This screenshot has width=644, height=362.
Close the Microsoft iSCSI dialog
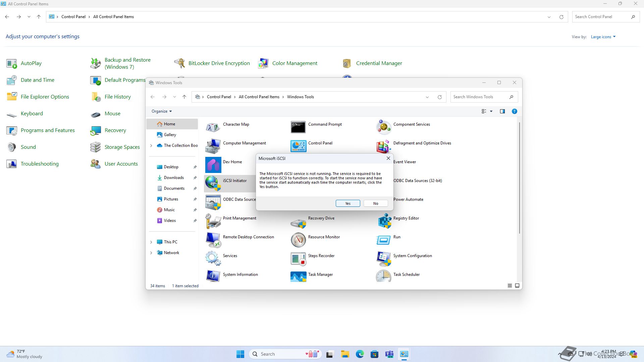(x=388, y=158)
